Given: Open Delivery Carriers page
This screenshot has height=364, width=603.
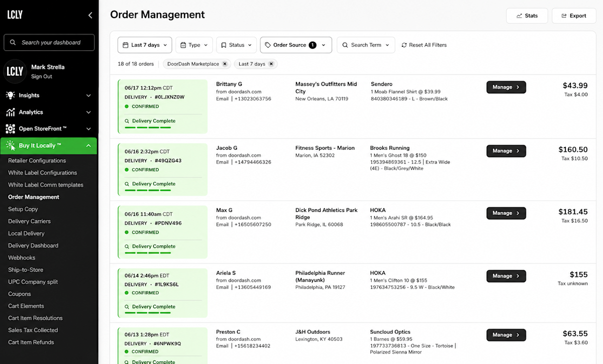Looking at the screenshot, I should 30,221.
